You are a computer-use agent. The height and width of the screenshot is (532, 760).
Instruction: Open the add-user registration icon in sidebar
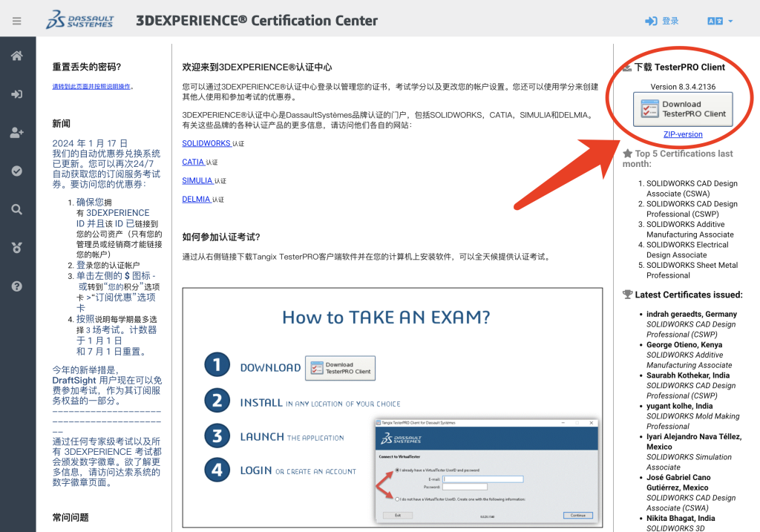[x=17, y=133]
